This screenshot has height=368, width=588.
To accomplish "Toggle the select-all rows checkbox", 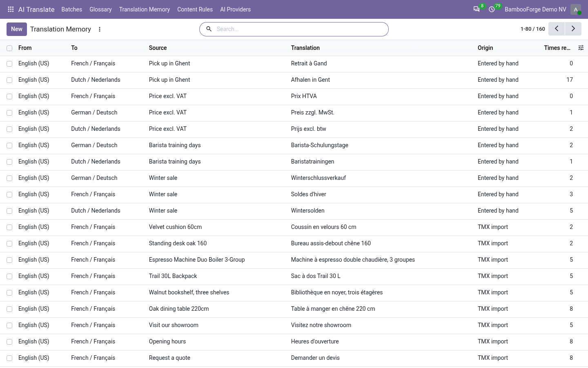I will coord(9,48).
